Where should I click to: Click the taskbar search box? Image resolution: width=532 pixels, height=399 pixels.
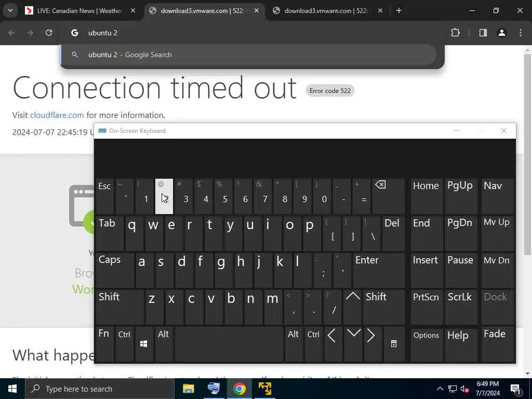[100, 389]
